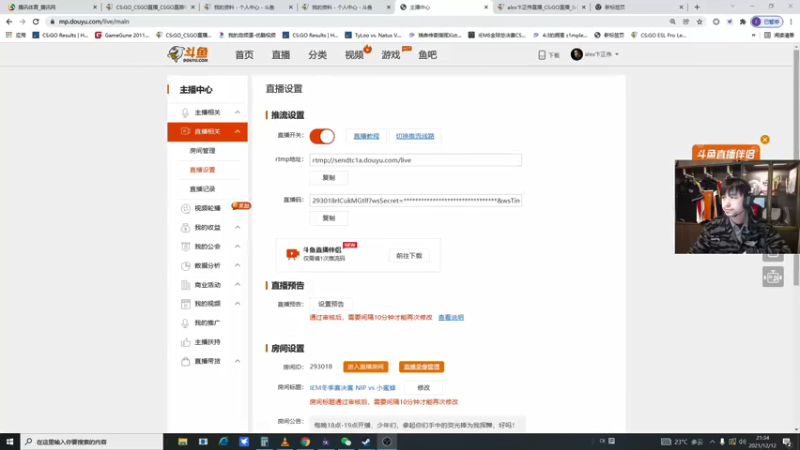Open a new browser tab with plus

pyautogui.click(x=697, y=7)
